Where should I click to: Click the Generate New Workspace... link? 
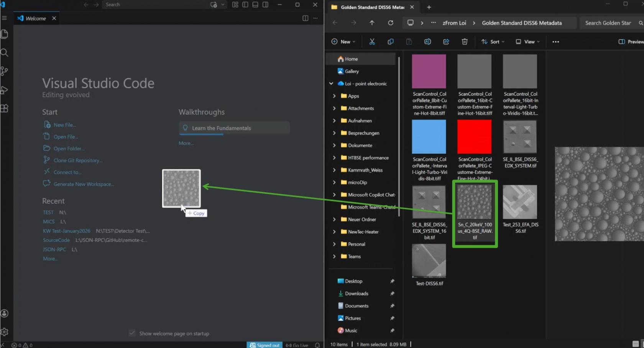(x=84, y=184)
